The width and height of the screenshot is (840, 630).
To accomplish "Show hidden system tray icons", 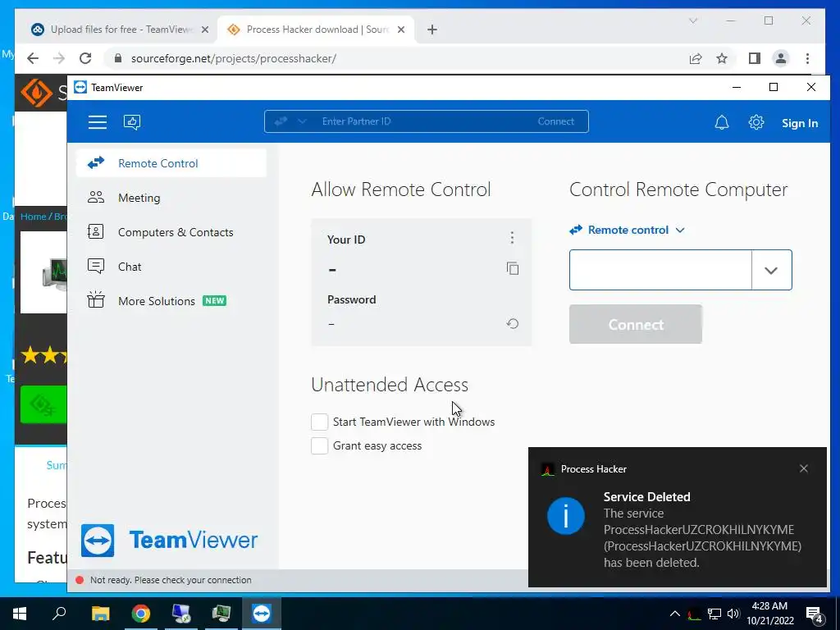I will coord(675,614).
